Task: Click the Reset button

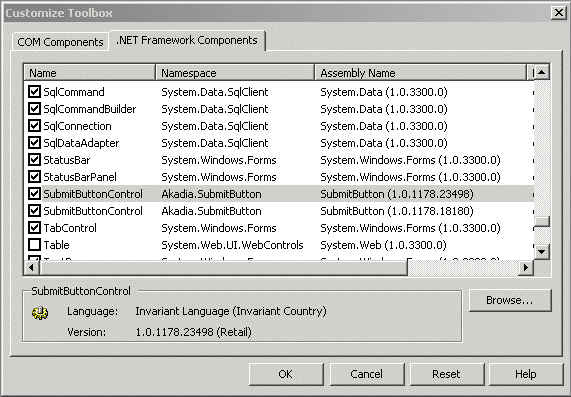Action: (x=447, y=374)
